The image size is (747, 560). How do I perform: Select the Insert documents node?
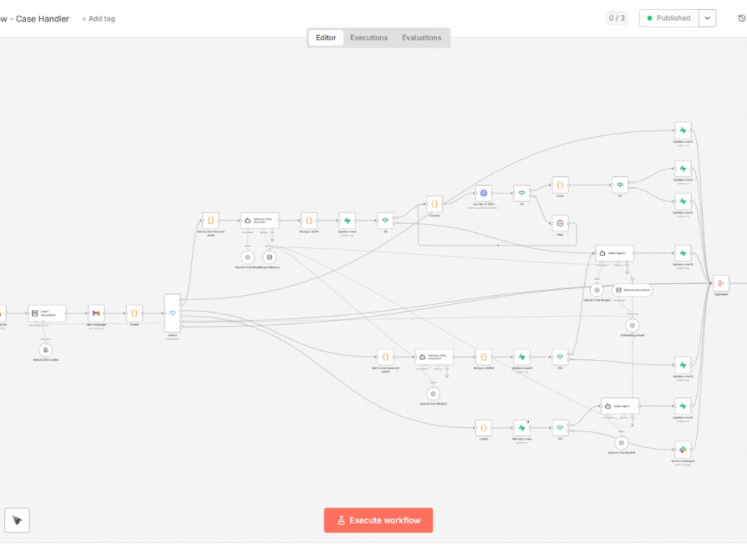46,314
